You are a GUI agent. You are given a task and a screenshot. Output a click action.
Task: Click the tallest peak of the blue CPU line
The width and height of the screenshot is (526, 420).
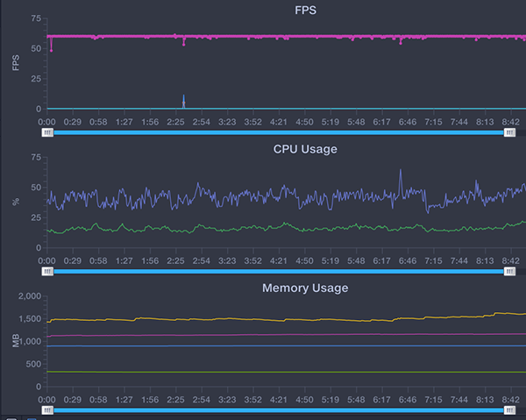[401, 172]
